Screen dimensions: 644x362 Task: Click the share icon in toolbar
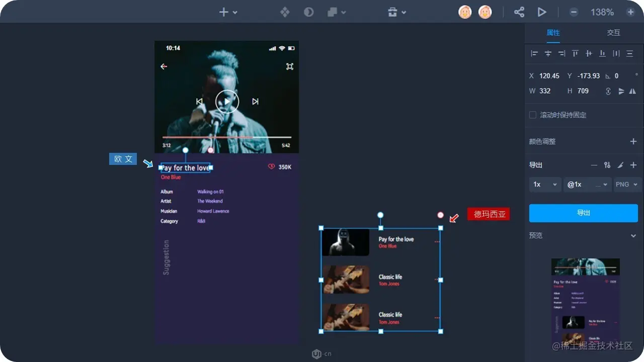519,12
